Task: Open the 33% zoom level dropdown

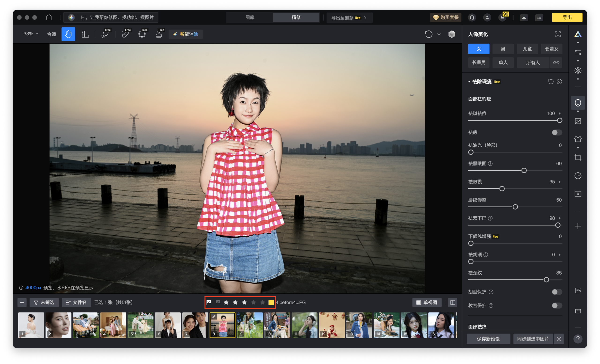Action: coord(31,34)
